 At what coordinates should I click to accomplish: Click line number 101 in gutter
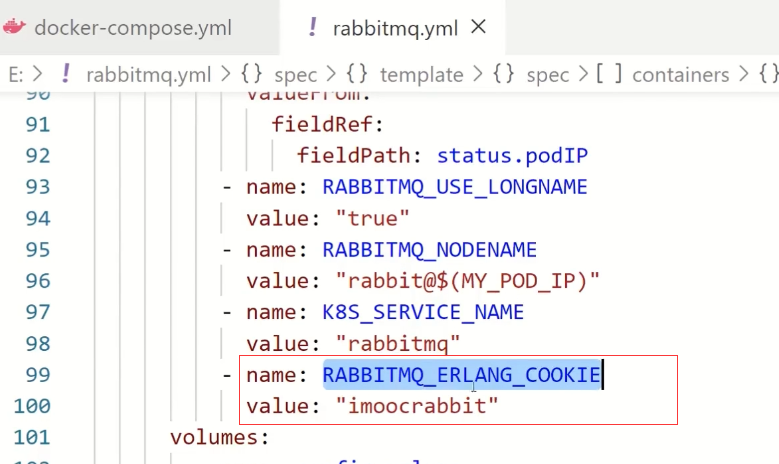[x=32, y=437]
